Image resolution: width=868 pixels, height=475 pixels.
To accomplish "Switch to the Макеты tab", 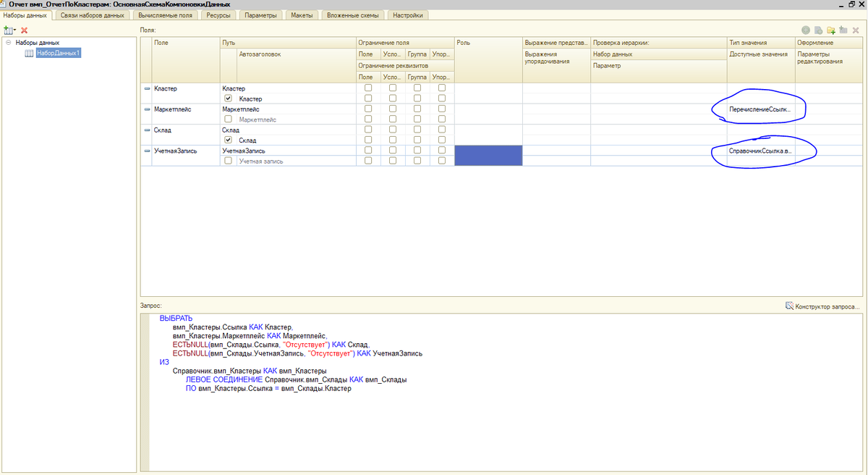I will coord(301,15).
